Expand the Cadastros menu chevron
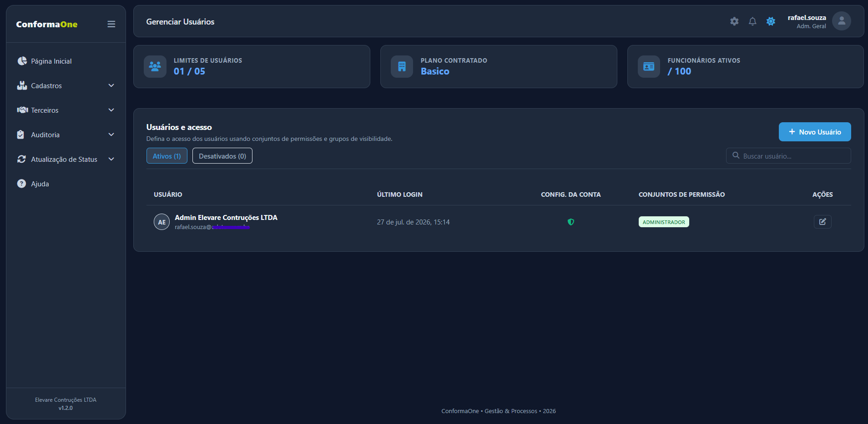The image size is (868, 424). pyautogui.click(x=111, y=85)
